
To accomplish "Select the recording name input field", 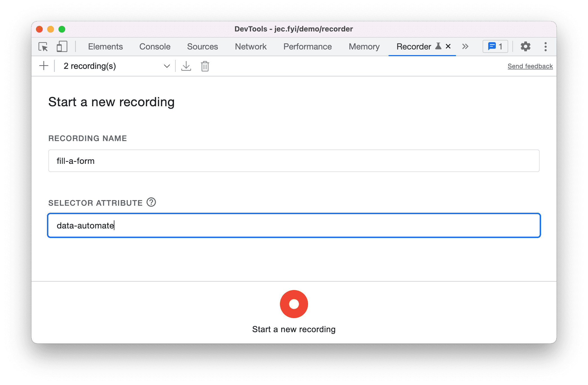I will pyautogui.click(x=294, y=161).
